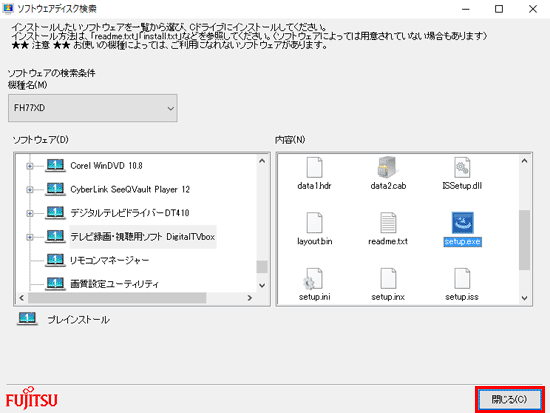Select デジタルテレビドライバー DT410 entry
Screen dimensions: 550x413
tap(129, 213)
